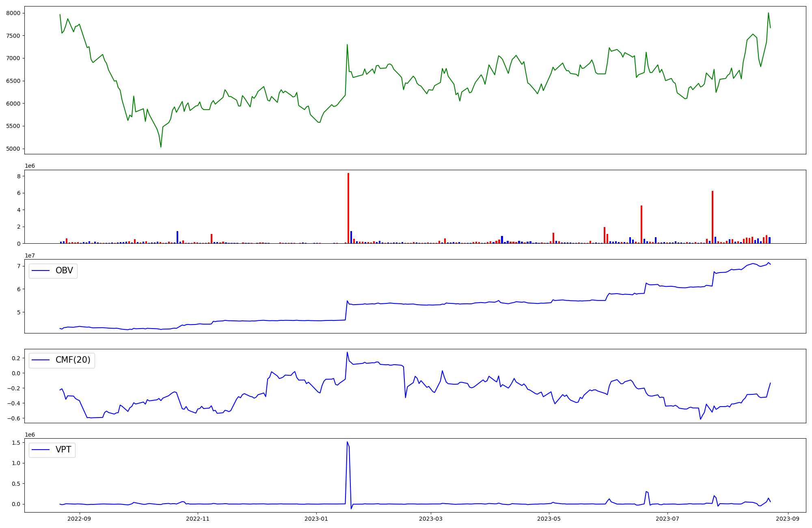Click the blue line sample in OBV legend

point(41,271)
